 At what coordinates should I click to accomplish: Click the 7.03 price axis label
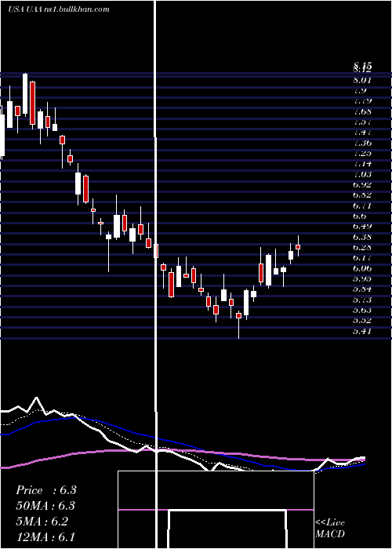[x=362, y=174]
